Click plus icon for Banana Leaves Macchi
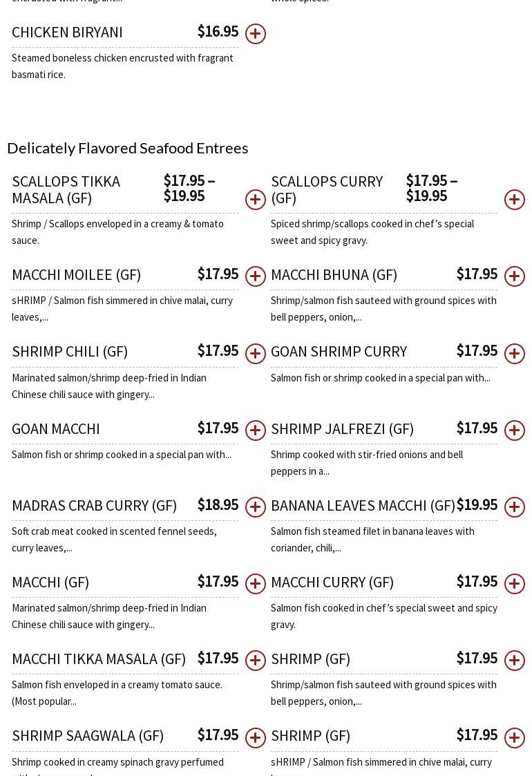The image size is (532, 776). pos(515,507)
